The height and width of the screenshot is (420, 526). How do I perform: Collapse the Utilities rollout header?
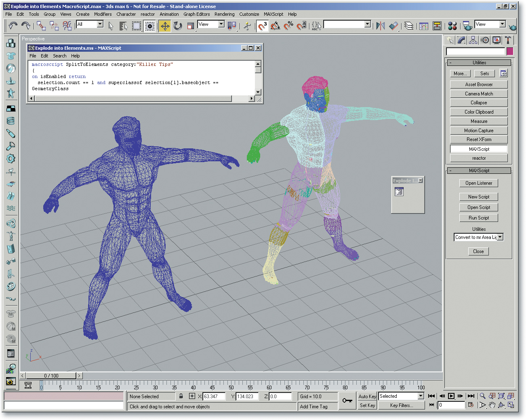479,63
